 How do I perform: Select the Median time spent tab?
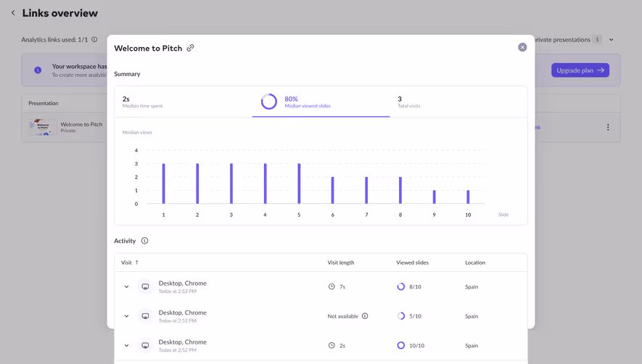(184, 102)
